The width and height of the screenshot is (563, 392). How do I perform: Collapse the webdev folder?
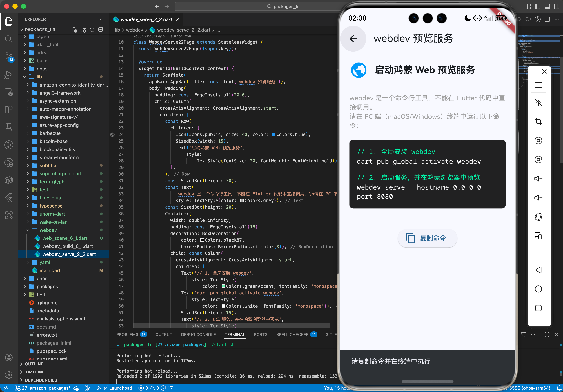click(63, 230)
